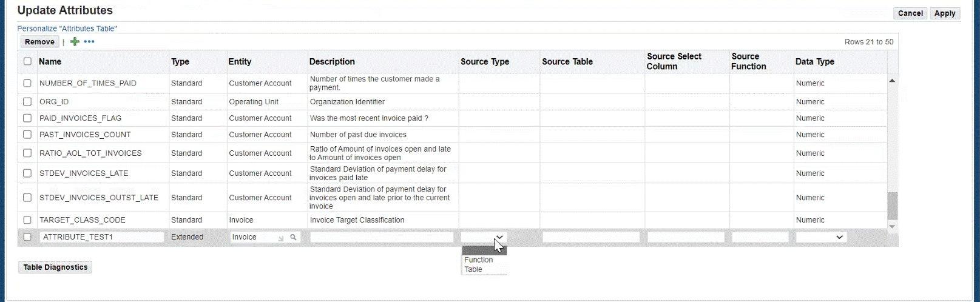Choose Function from Source Type list

(x=479, y=260)
